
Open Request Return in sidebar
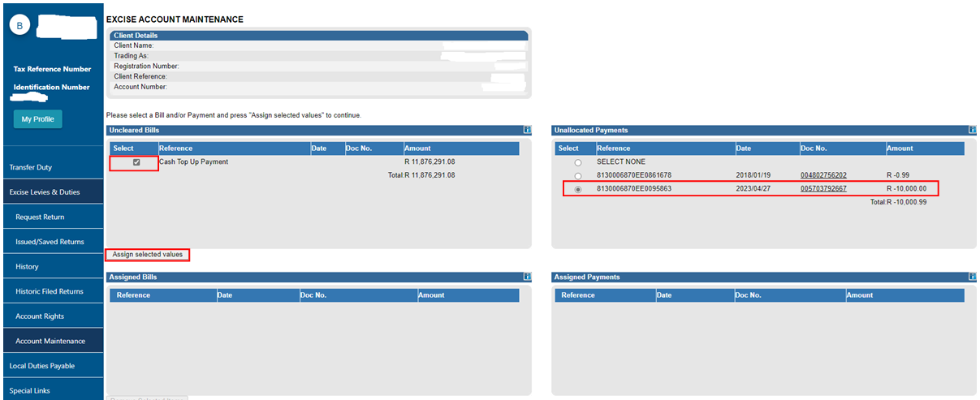point(40,217)
